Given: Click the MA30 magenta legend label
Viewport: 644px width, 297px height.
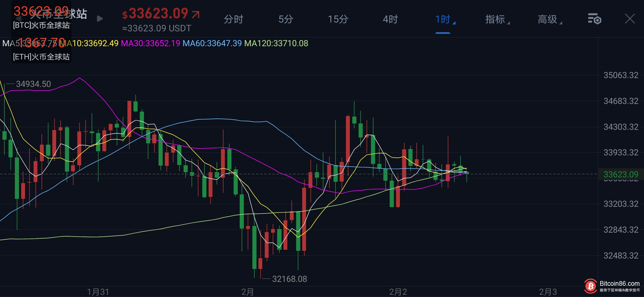Looking at the screenshot, I should click(151, 43).
